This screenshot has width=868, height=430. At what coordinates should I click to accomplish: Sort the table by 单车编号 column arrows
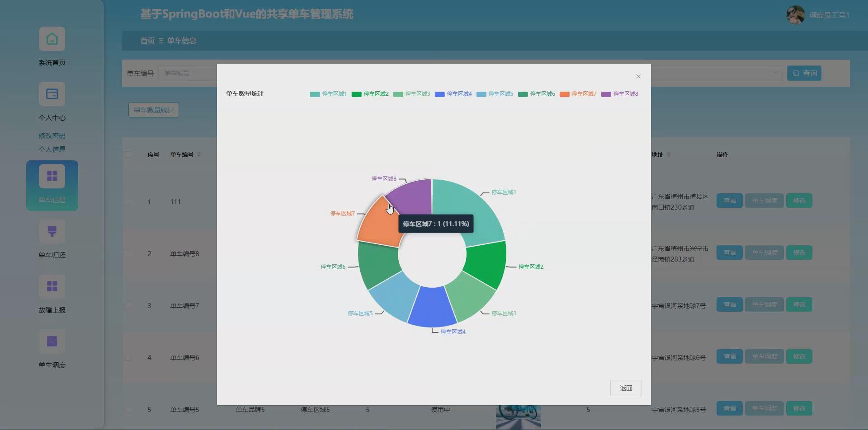199,154
